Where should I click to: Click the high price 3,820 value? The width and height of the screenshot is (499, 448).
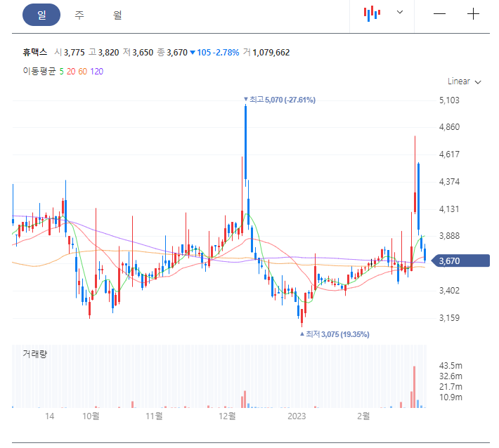[x=108, y=53]
